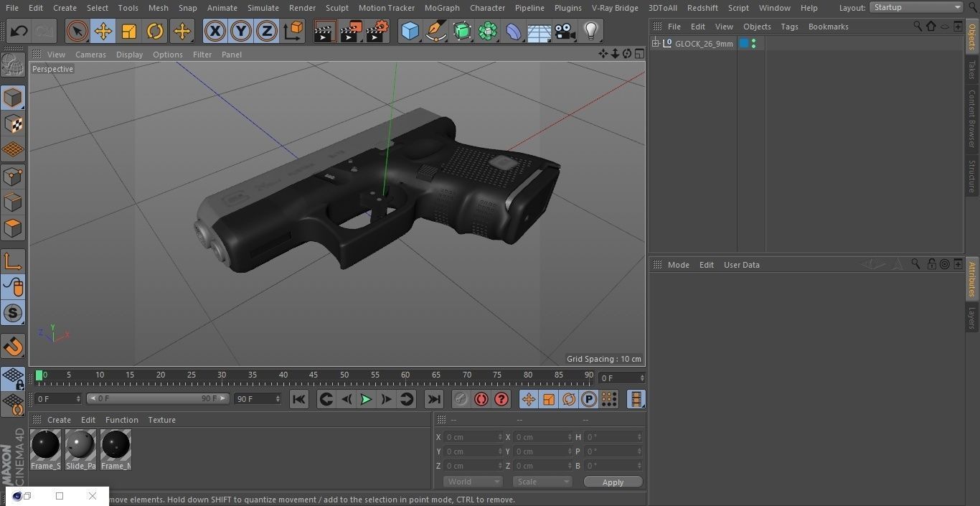Toggle Snap enable S icon
980x506 pixels.
click(13, 314)
